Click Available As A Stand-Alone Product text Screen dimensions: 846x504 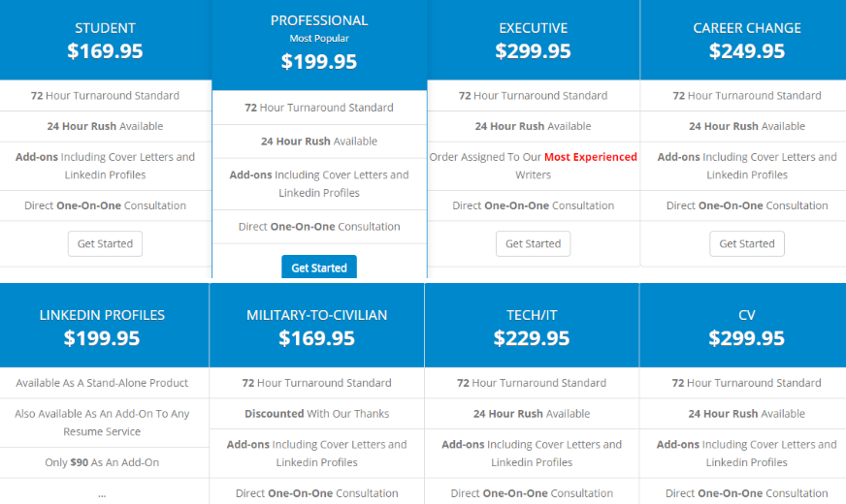(x=102, y=383)
